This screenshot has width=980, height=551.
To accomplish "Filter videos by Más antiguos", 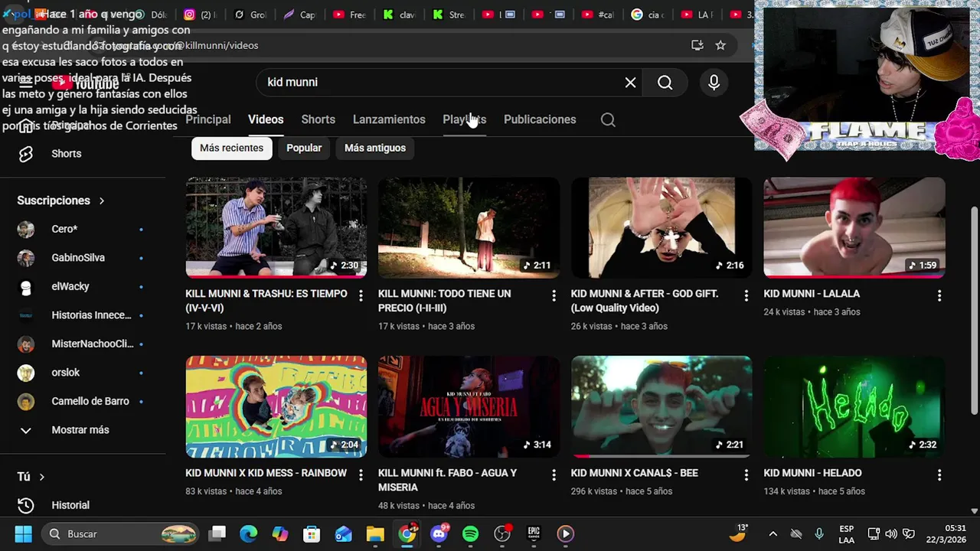I will click(x=375, y=148).
